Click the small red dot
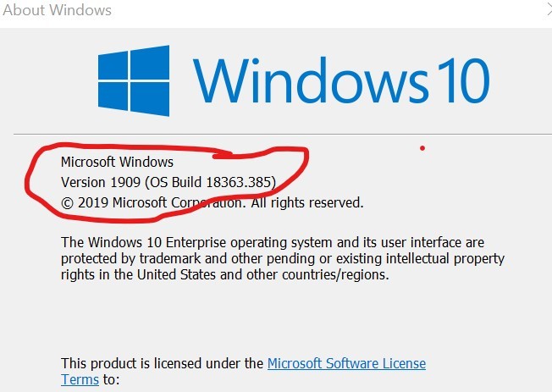 (x=422, y=149)
